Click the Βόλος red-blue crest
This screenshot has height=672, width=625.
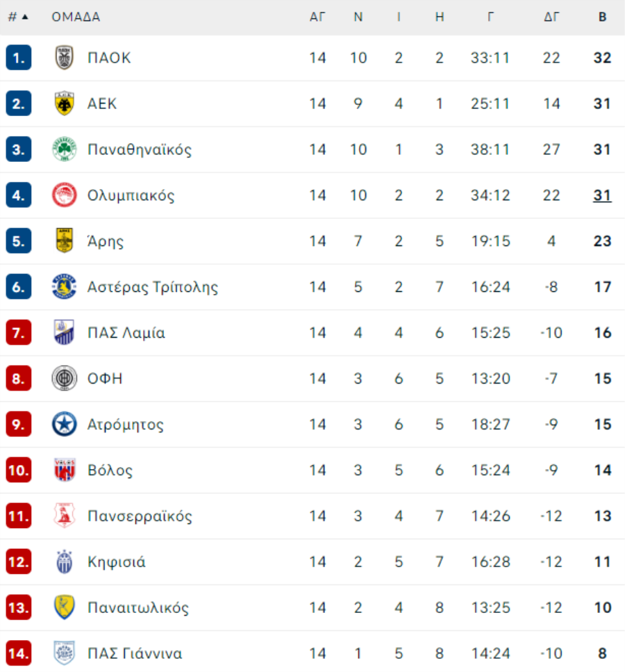coord(65,470)
